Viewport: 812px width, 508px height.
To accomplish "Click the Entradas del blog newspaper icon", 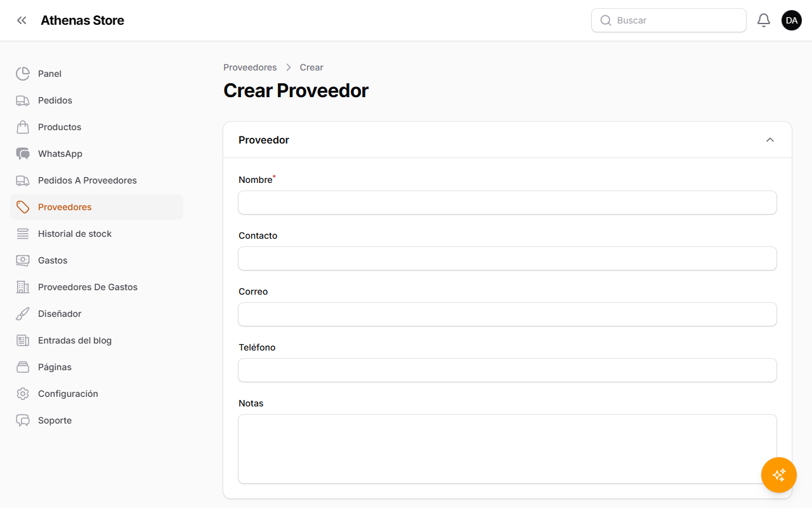I will pos(23,340).
